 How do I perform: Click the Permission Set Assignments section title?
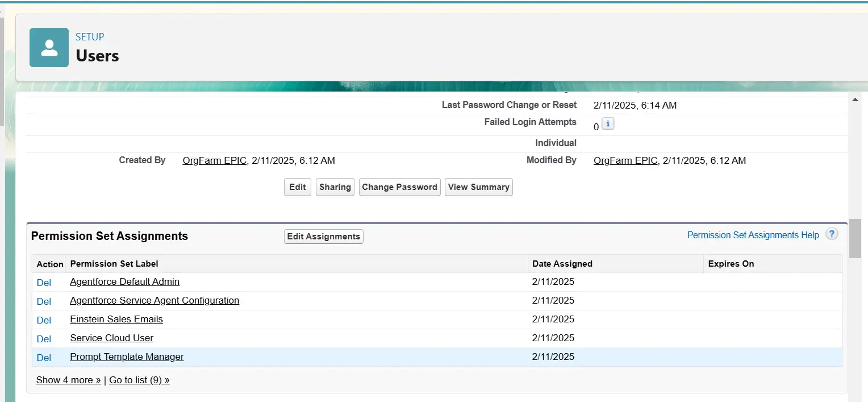(x=110, y=236)
